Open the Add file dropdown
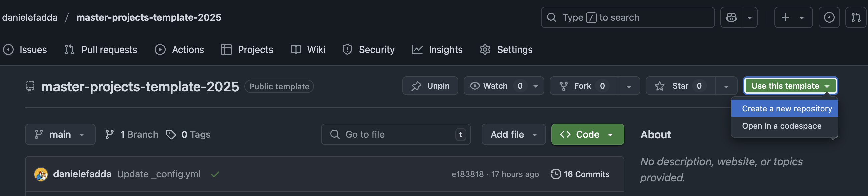The image size is (868, 196). (x=513, y=134)
